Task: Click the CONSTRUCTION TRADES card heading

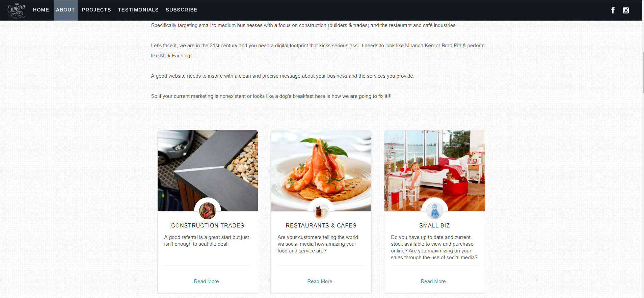Action: point(208,225)
